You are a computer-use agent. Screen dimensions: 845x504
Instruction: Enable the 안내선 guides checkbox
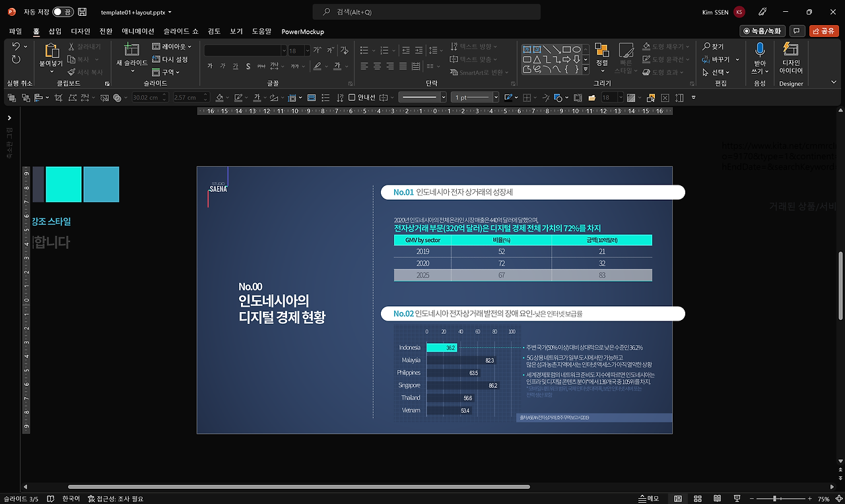[352, 98]
